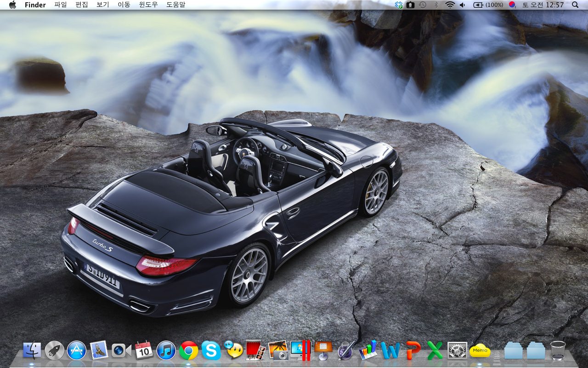588x368 pixels.
Task: Launch Skype from the Dock
Action: click(x=211, y=351)
